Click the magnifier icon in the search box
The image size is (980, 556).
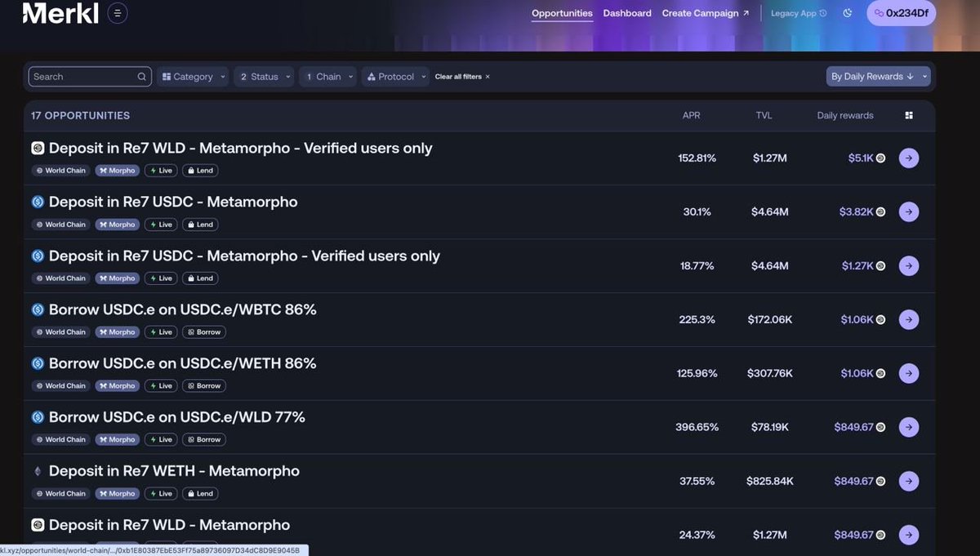142,77
